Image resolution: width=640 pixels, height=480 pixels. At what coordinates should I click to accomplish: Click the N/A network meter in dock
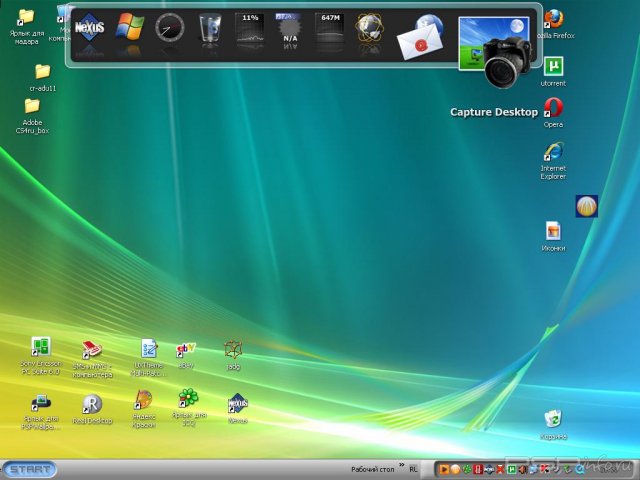click(290, 28)
